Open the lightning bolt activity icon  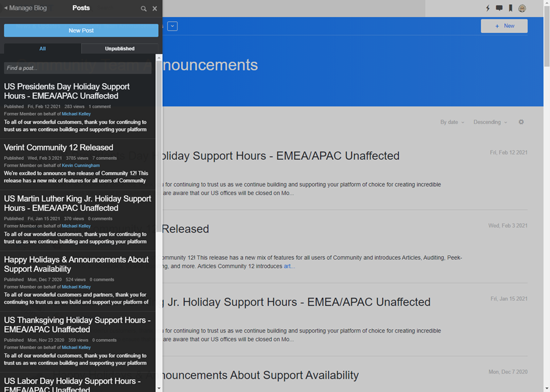pos(488,8)
